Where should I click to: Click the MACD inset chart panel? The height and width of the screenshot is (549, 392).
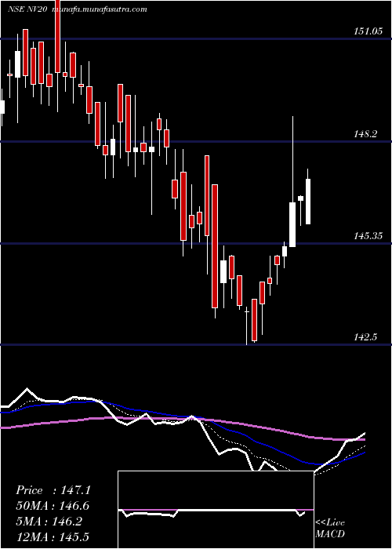pos(216,510)
